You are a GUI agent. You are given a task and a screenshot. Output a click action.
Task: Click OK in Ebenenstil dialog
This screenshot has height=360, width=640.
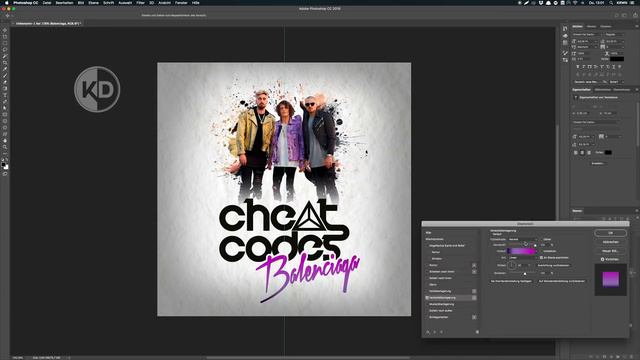pos(611,233)
